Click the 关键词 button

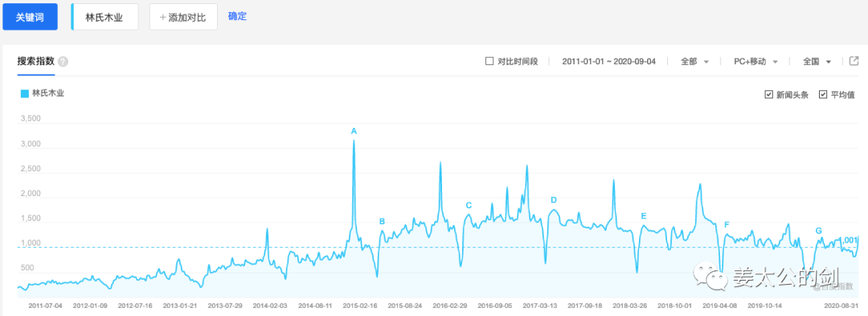pos(31,17)
